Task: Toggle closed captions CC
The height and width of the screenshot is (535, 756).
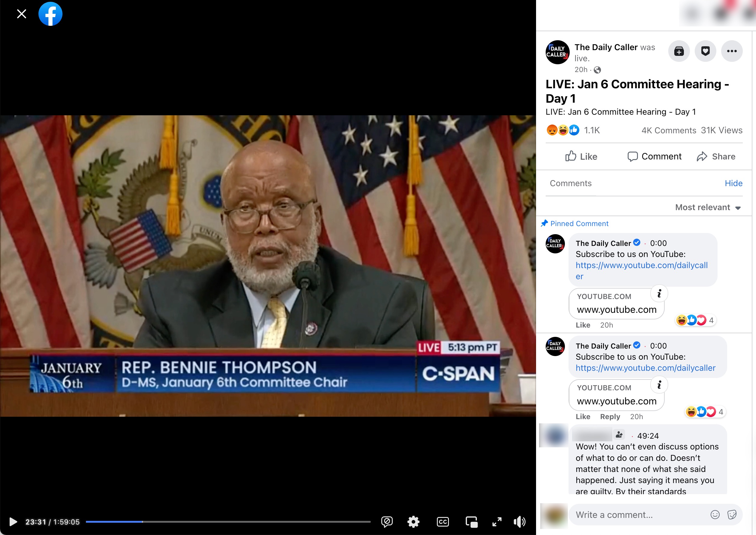Action: tap(443, 521)
